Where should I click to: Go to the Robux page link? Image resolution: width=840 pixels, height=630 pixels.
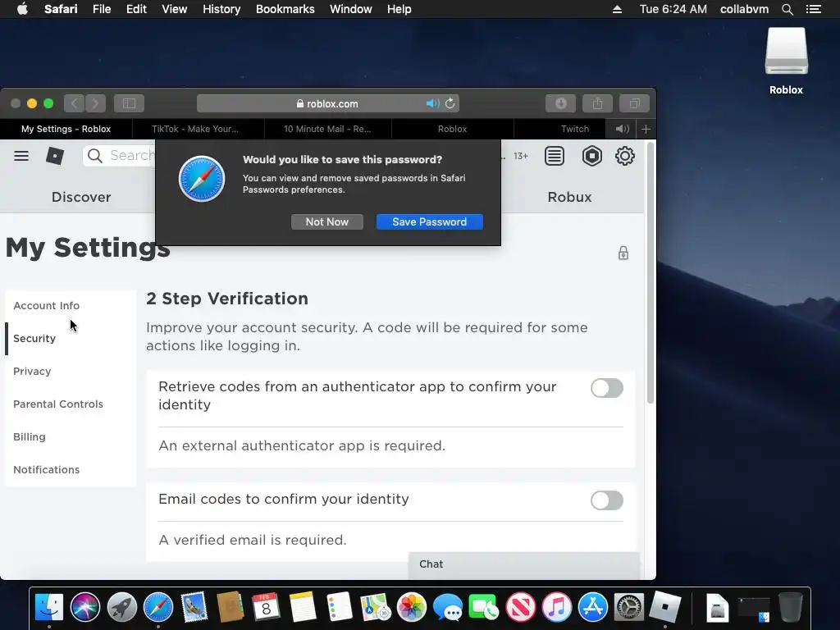click(x=569, y=197)
